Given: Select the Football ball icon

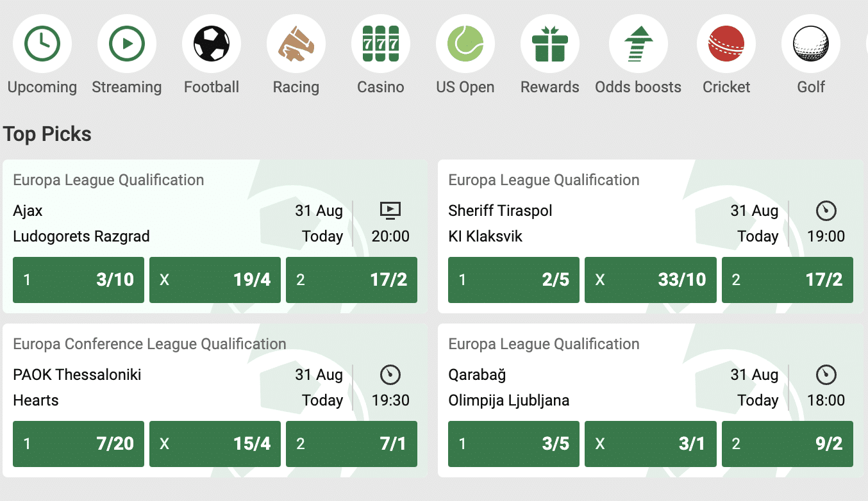Looking at the screenshot, I should (212, 44).
